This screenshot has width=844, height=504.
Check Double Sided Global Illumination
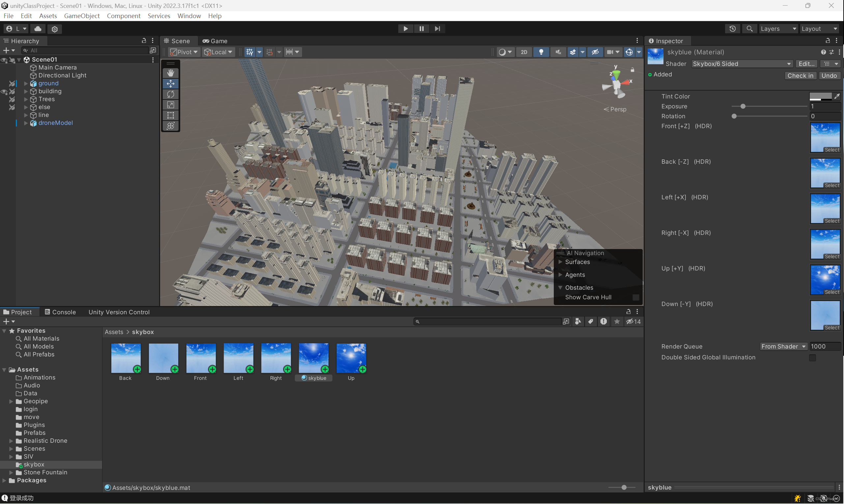[x=812, y=358]
